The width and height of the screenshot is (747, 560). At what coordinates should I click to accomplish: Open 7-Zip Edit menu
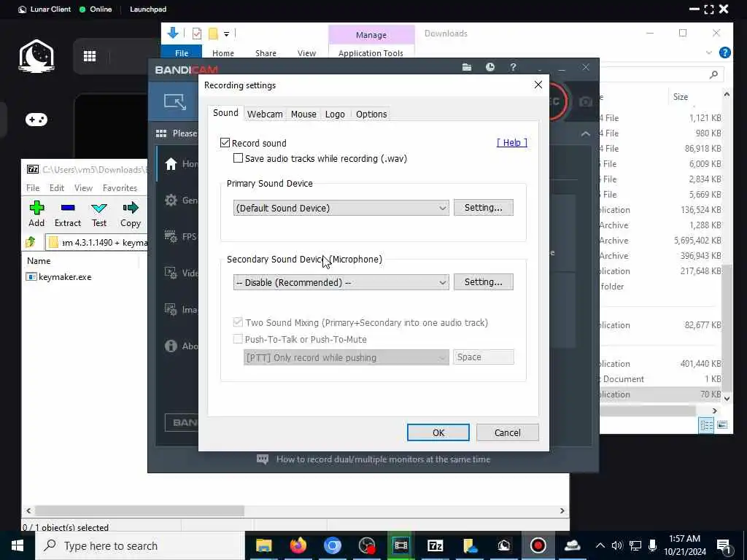pyautogui.click(x=57, y=188)
